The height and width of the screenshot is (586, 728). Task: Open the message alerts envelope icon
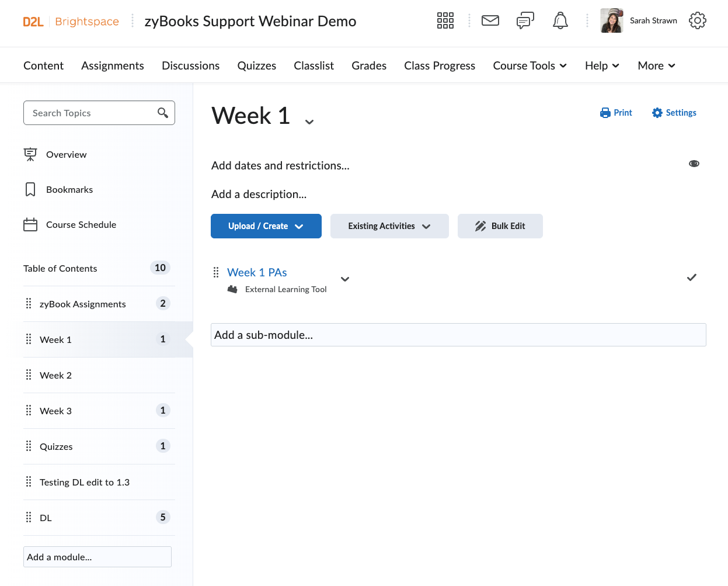[490, 20]
